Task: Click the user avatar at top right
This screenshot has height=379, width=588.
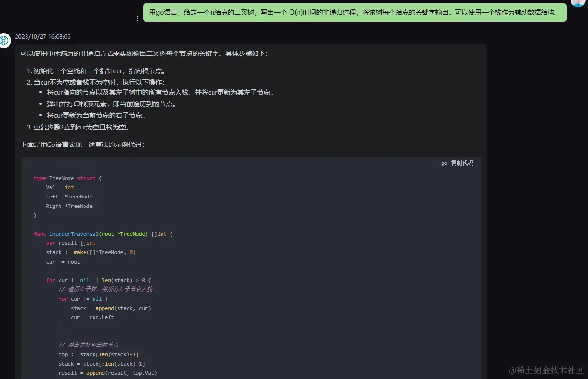Action: coord(579,2)
